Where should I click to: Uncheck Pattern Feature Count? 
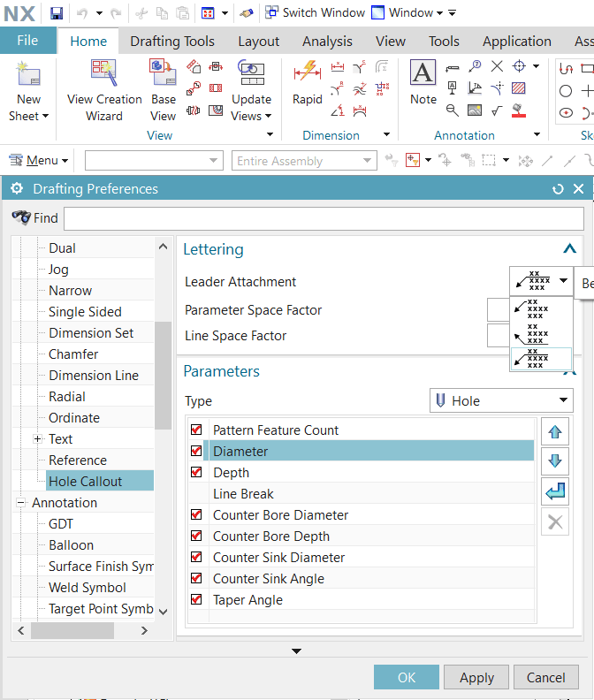click(196, 430)
